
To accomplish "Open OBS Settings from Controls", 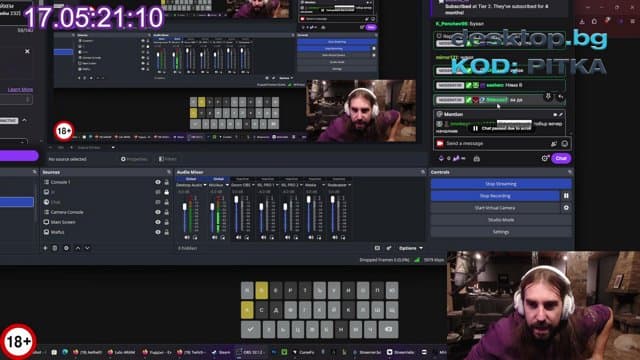I will [501, 231].
